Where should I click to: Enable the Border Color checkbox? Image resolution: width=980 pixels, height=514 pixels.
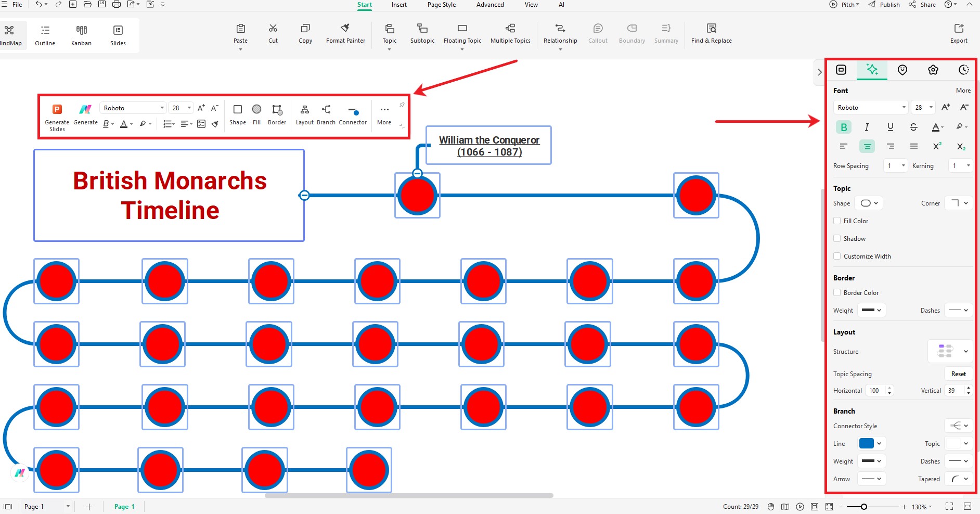837,292
